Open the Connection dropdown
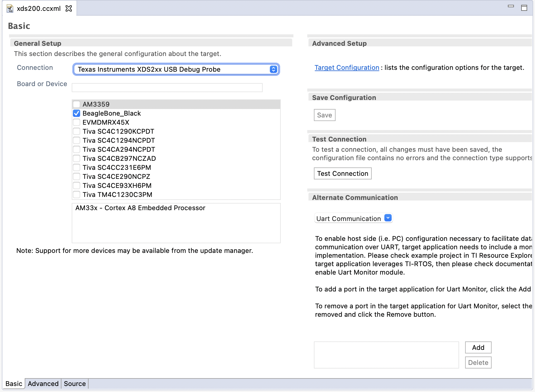The height and width of the screenshot is (392, 535). [x=176, y=69]
